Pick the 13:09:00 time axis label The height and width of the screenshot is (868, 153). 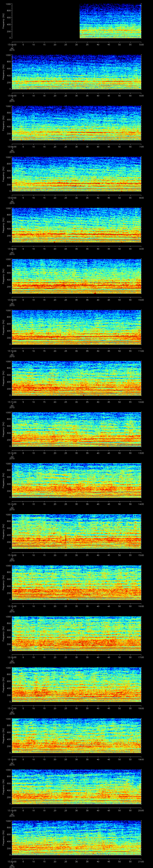[12, 300]
